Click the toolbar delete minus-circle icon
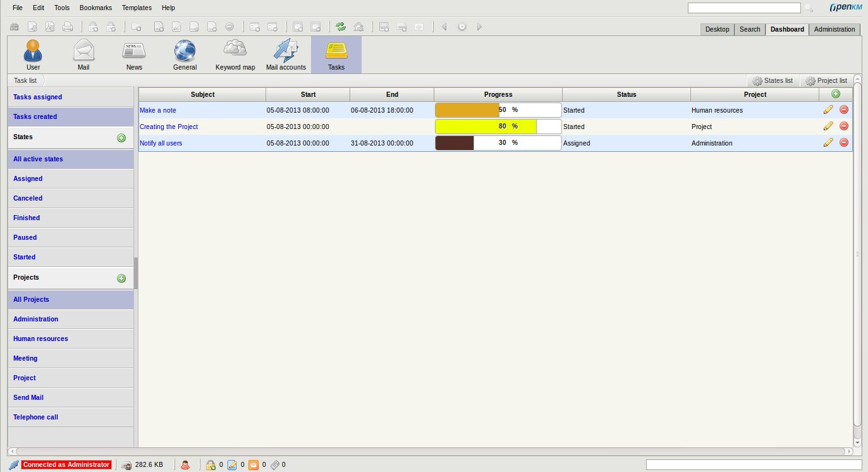The height and width of the screenshot is (472, 868). click(x=229, y=27)
